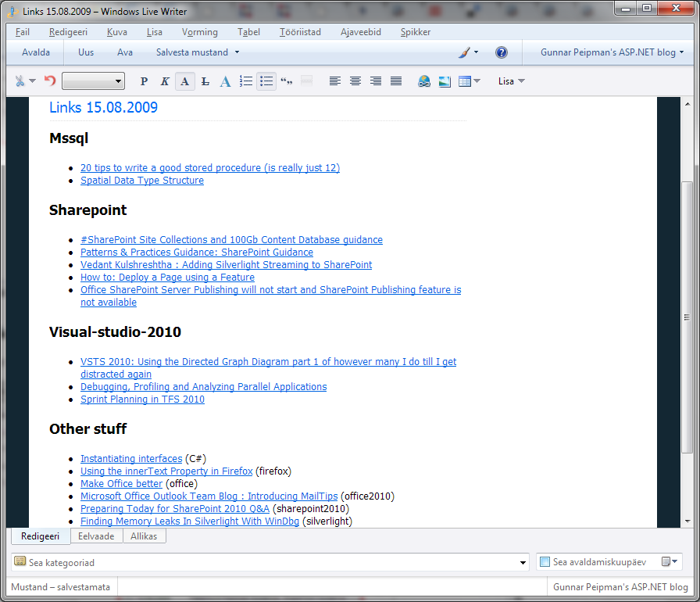Switch to the Eelvaade tab

tap(96, 536)
